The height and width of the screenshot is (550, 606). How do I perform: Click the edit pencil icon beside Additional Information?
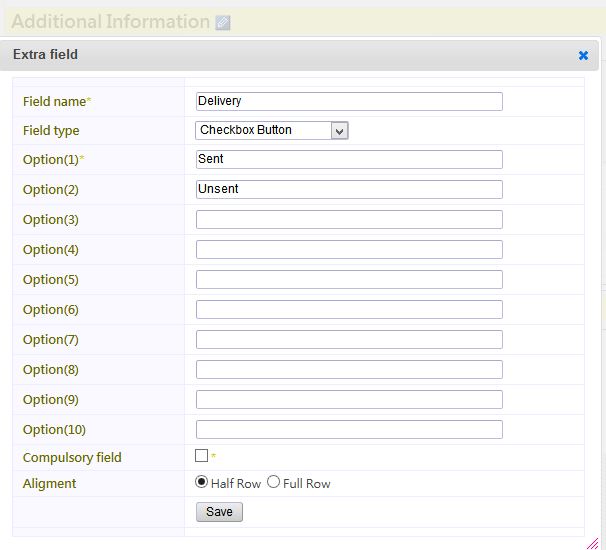[x=223, y=23]
